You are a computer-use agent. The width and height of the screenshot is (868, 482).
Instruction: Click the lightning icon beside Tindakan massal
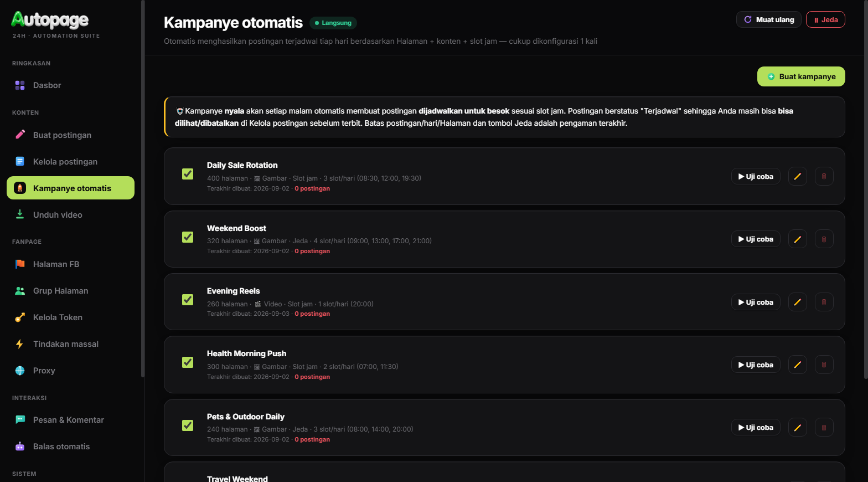tap(20, 344)
